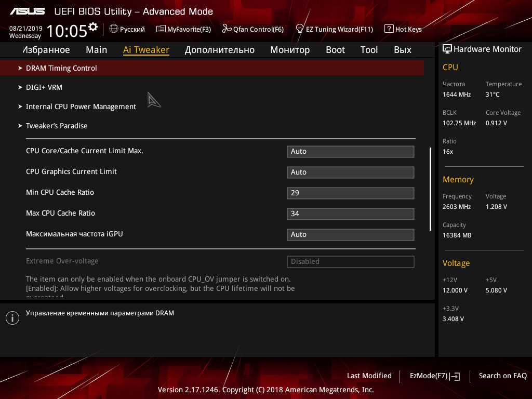Click the 10:05 clock display
Viewport: 532px width, 399px height.
click(67, 31)
